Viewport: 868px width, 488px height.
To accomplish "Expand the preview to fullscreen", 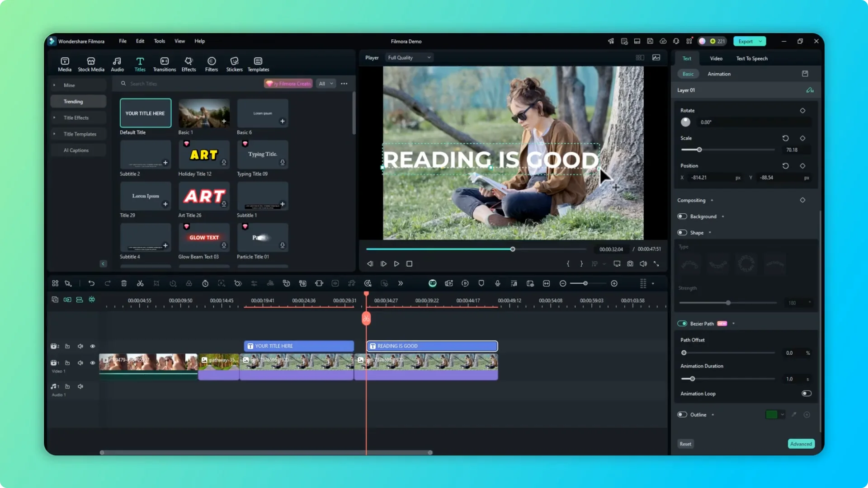I will coord(656,263).
